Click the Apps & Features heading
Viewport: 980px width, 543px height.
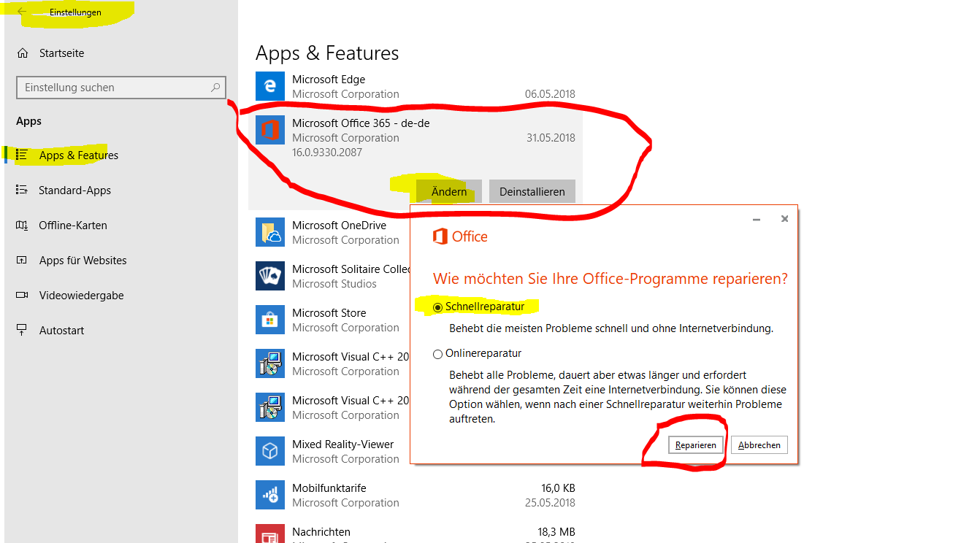pos(327,53)
